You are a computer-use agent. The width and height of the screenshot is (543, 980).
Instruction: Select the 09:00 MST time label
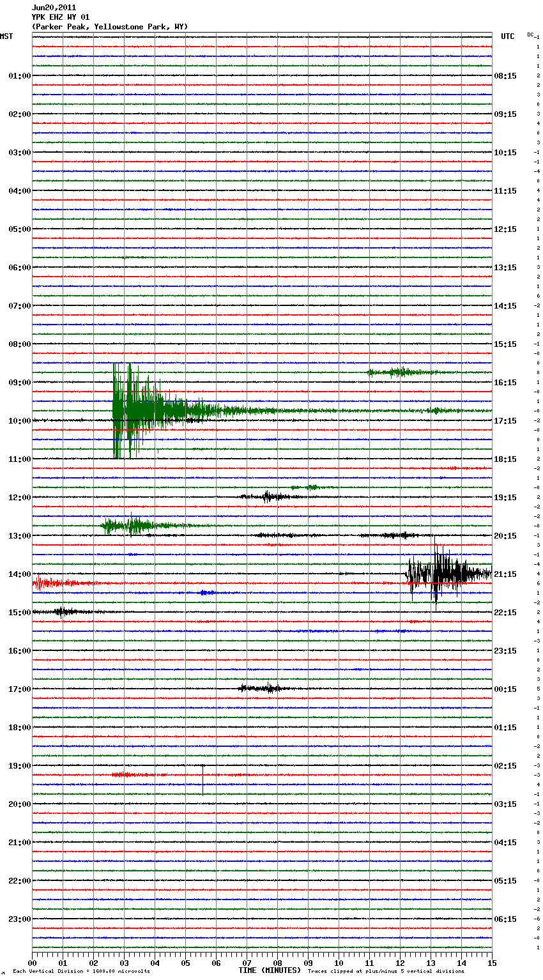point(19,383)
